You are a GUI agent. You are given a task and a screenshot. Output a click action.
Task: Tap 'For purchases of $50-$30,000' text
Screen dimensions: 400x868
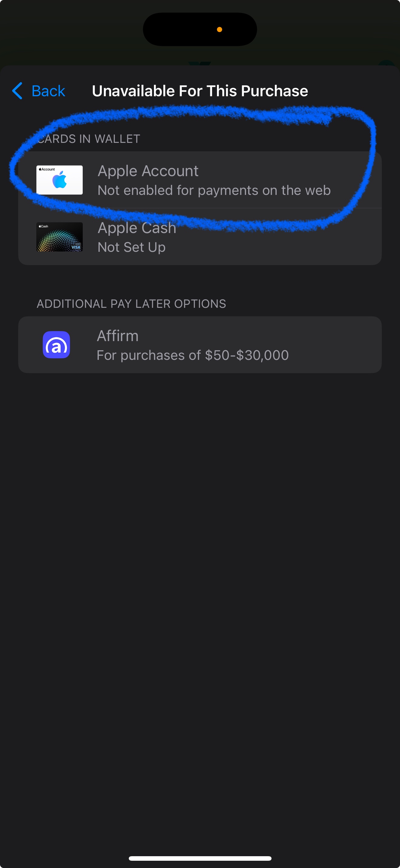pos(192,355)
